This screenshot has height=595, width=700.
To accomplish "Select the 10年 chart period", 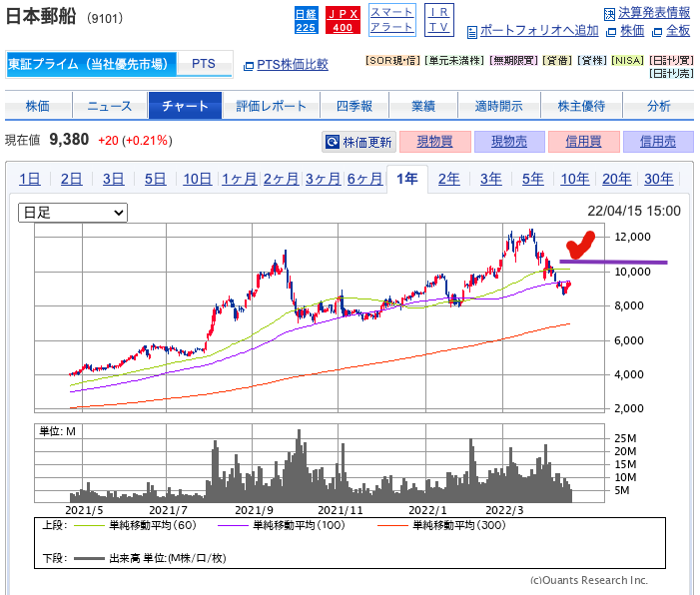I will point(575,179).
